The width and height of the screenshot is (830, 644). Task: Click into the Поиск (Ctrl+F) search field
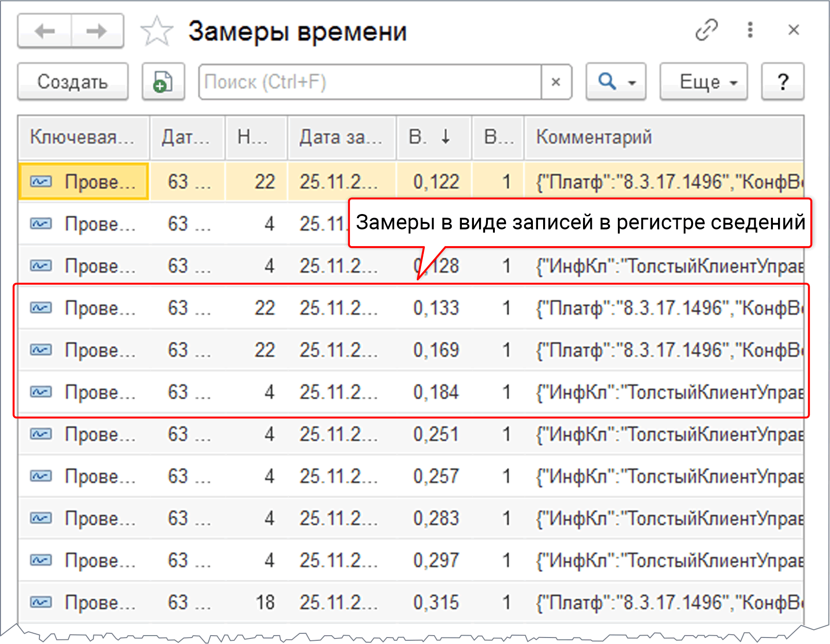tap(370, 82)
